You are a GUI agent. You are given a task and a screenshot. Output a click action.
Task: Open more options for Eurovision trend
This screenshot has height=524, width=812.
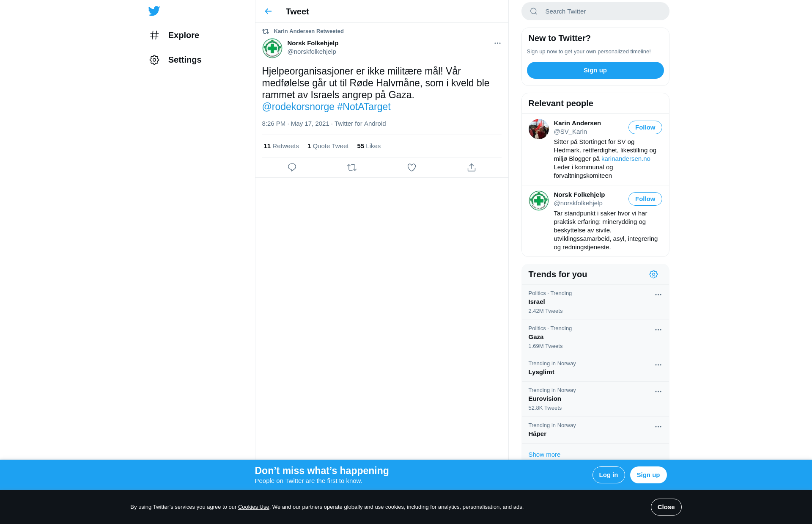point(658,392)
